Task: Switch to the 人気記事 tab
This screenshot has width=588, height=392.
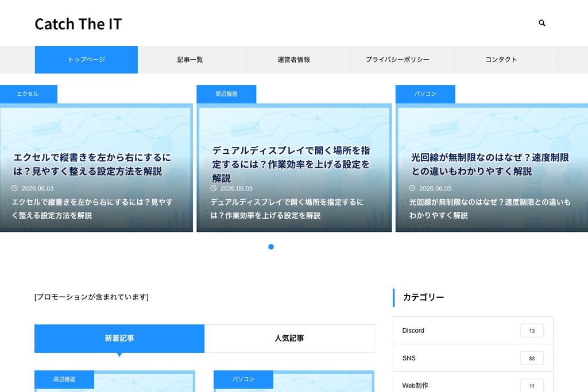Action: tap(289, 339)
